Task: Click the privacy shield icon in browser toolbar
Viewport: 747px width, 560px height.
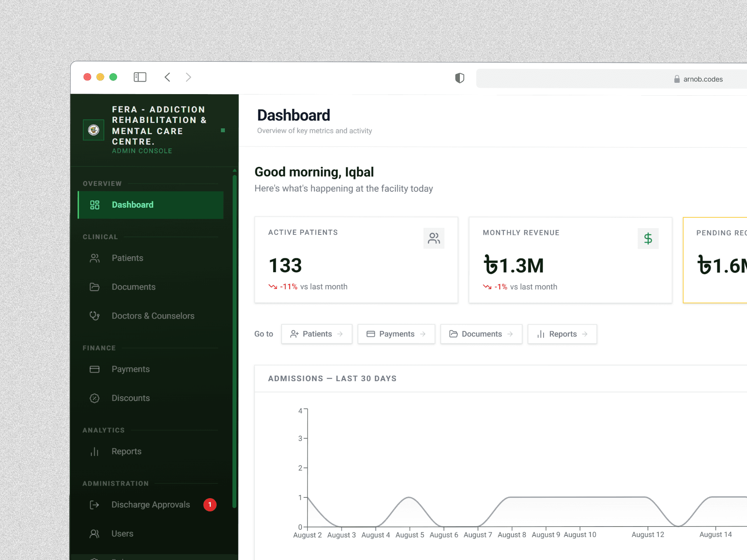Action: pyautogui.click(x=459, y=78)
